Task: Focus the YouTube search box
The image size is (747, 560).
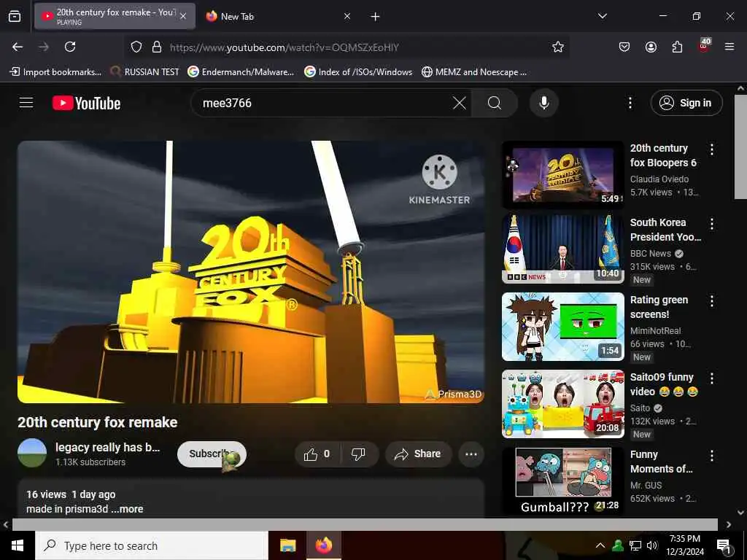Action: click(324, 103)
